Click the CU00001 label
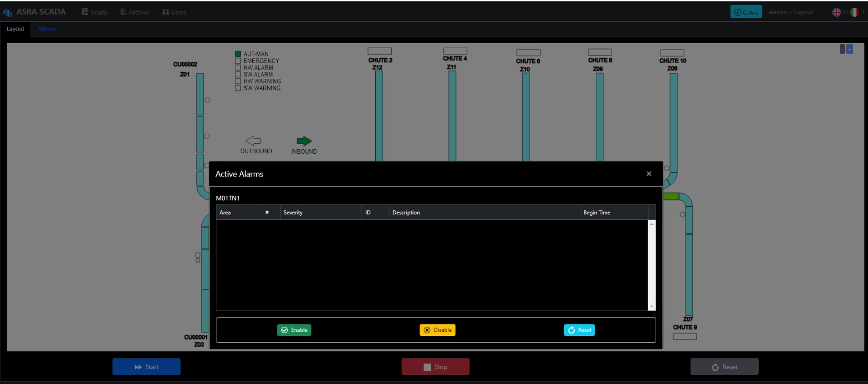The image size is (868, 384). pos(196,337)
